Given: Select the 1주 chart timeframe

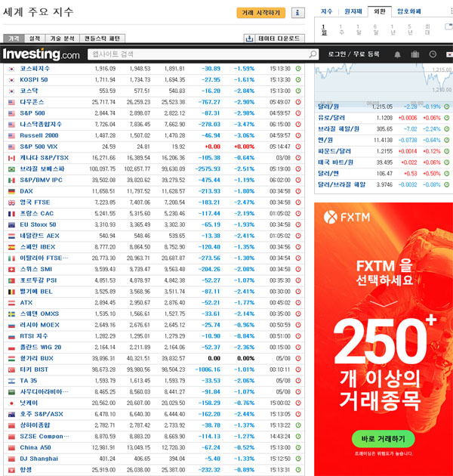Looking at the screenshot, I should [340, 29].
